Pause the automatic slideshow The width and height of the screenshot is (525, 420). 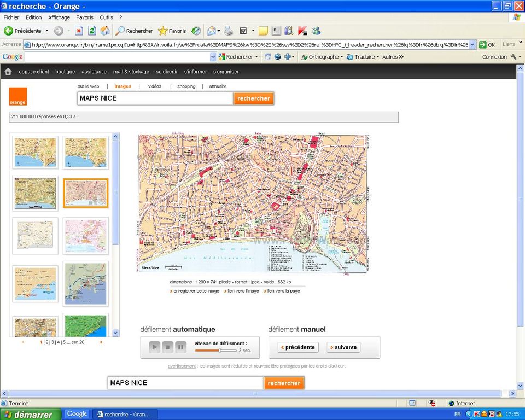(x=180, y=347)
